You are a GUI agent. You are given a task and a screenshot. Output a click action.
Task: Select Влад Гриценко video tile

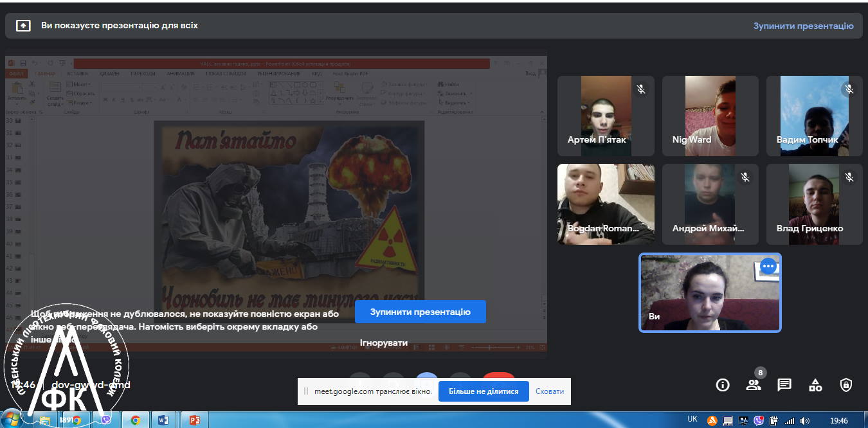[x=815, y=204]
